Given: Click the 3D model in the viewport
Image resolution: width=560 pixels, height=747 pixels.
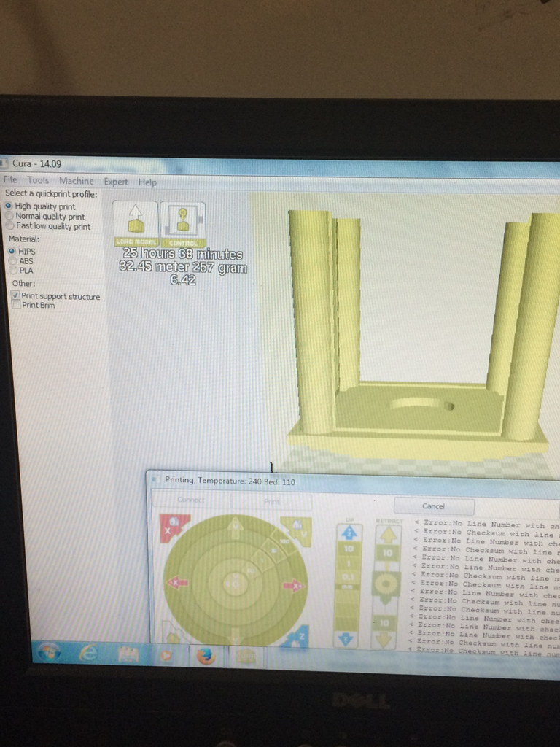Looking at the screenshot, I should [419, 329].
